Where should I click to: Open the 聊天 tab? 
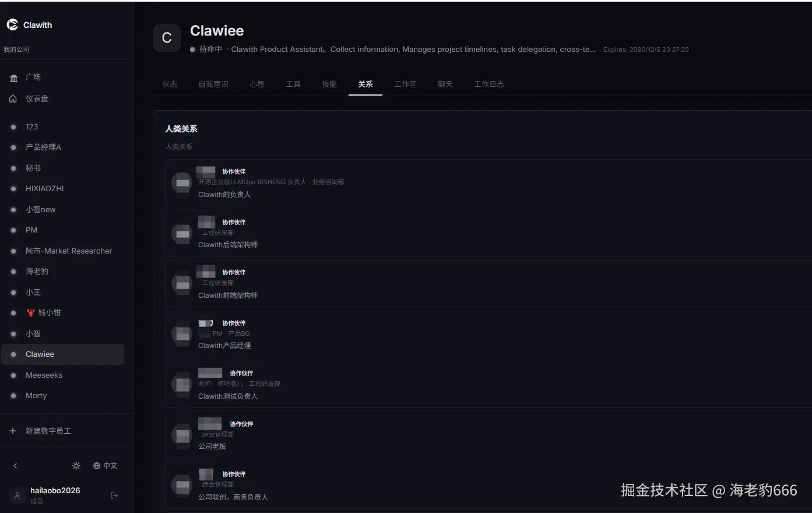[x=445, y=84]
